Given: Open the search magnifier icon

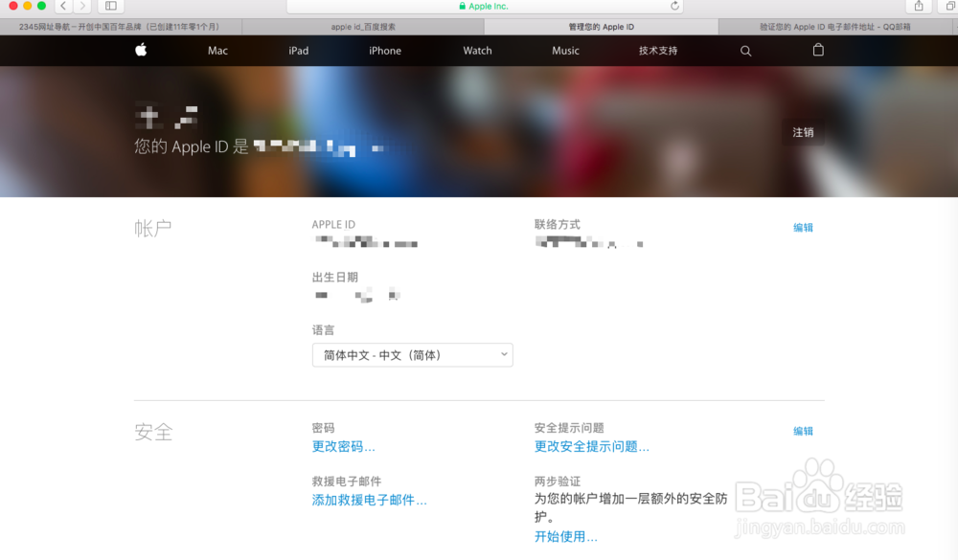Looking at the screenshot, I should [745, 51].
